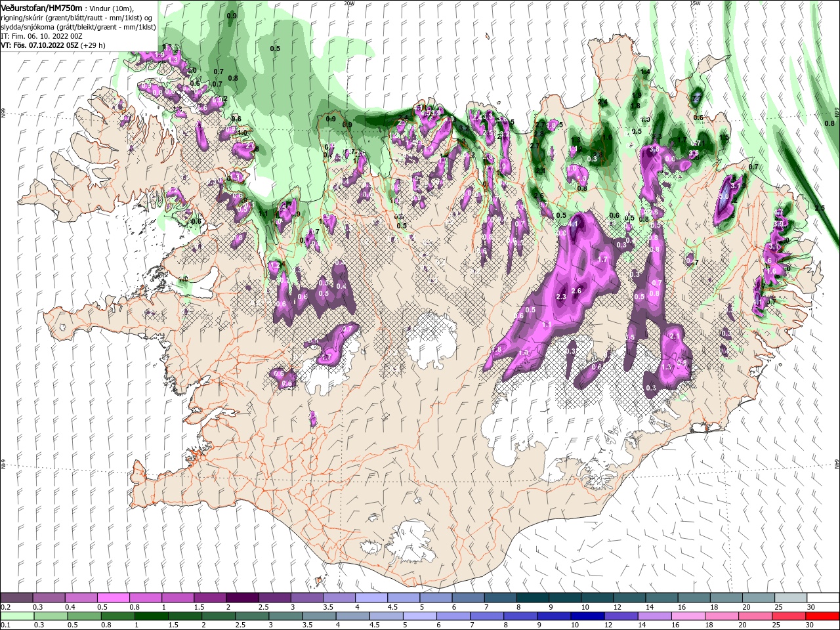This screenshot has width=840, height=630.
Task: Click the 'IT: Fim. 06. 10. 2022 00Z' line
Action: click(40, 36)
